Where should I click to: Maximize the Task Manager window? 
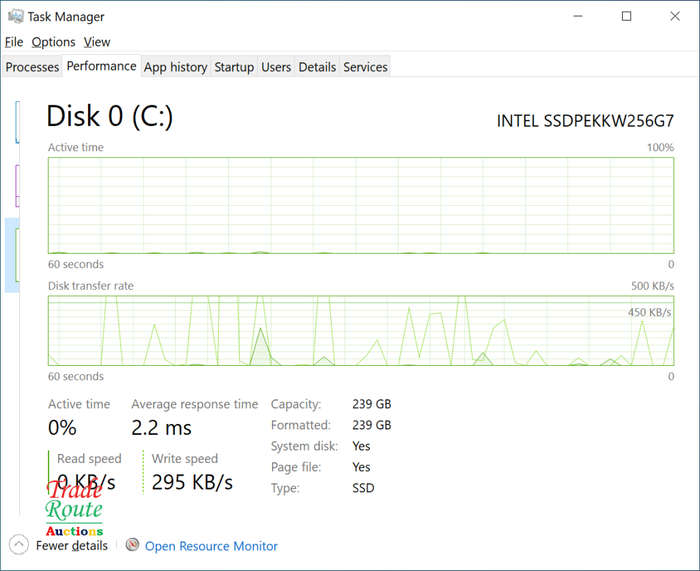(x=626, y=17)
